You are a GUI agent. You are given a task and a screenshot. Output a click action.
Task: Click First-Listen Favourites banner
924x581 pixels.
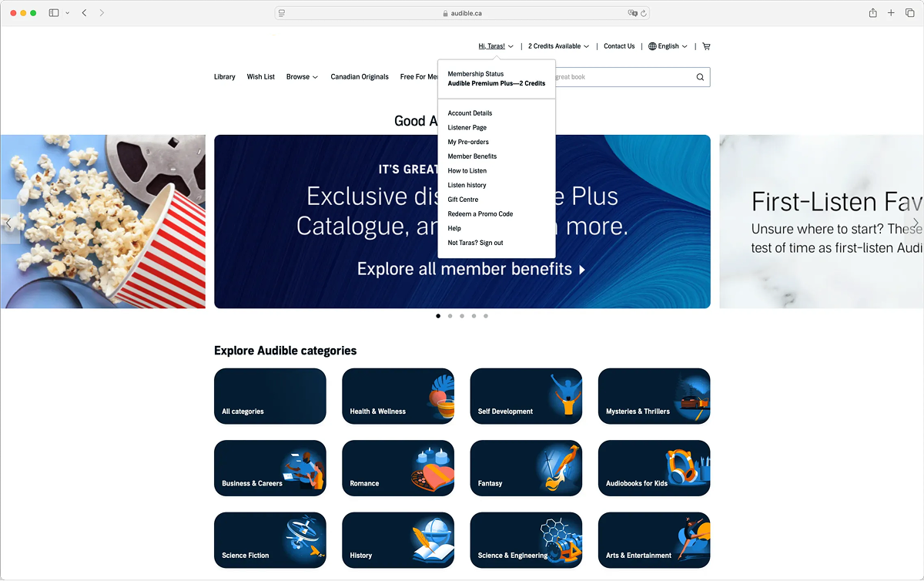click(822, 222)
